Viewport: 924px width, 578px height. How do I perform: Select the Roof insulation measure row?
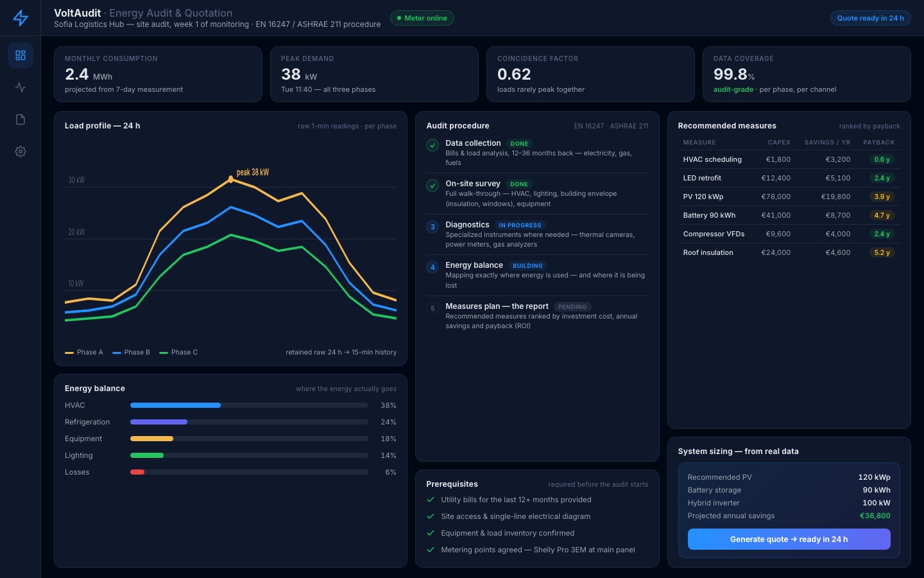tap(789, 252)
